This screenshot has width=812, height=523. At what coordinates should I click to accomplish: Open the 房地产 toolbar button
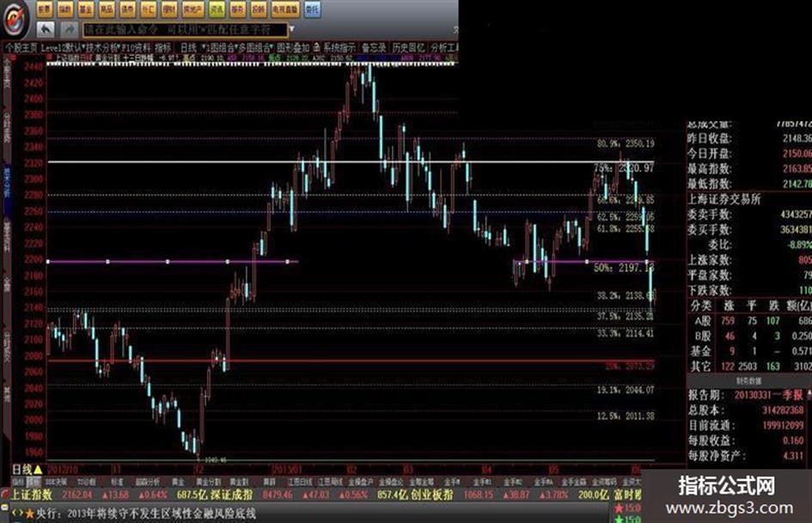[192, 9]
